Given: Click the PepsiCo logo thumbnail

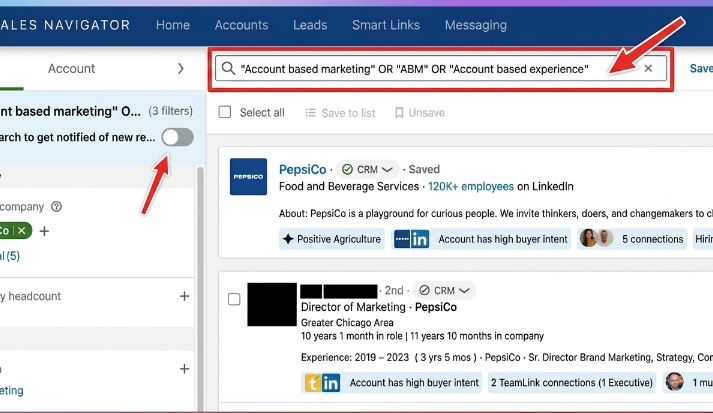Looking at the screenshot, I should pyautogui.click(x=248, y=176).
